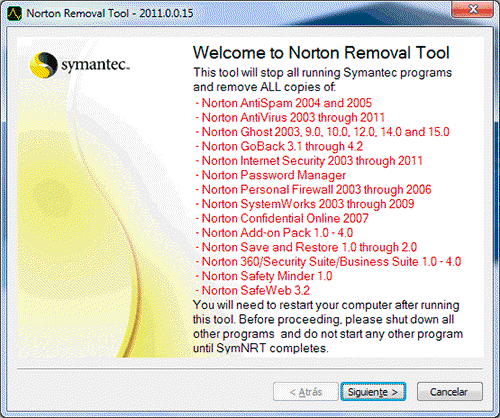Click the disabled Atrás button

[x=306, y=392]
